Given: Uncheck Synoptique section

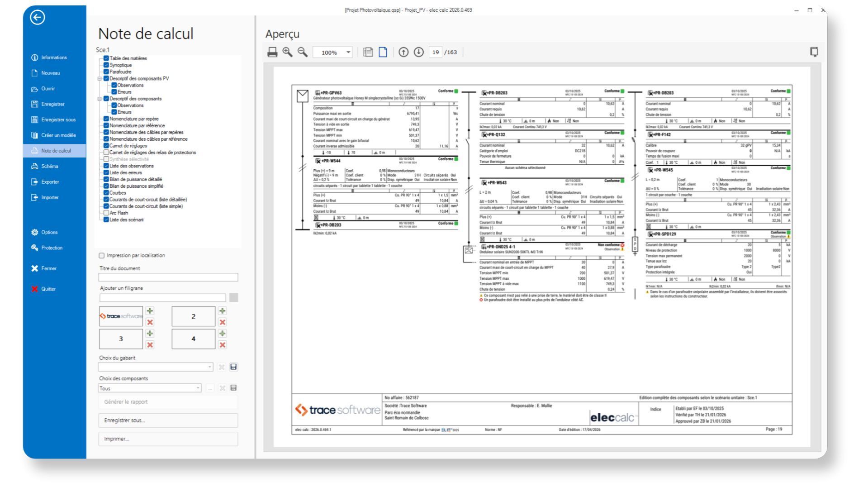Looking at the screenshot, I should 106,65.
